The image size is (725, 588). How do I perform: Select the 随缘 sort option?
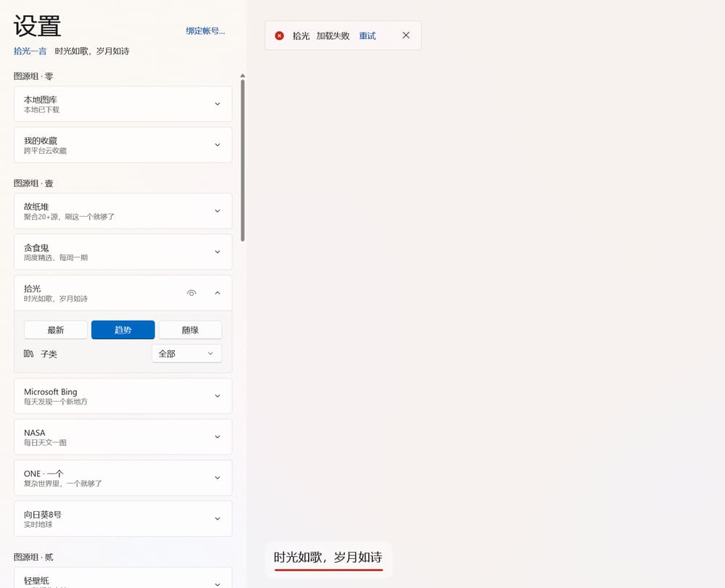click(x=190, y=330)
